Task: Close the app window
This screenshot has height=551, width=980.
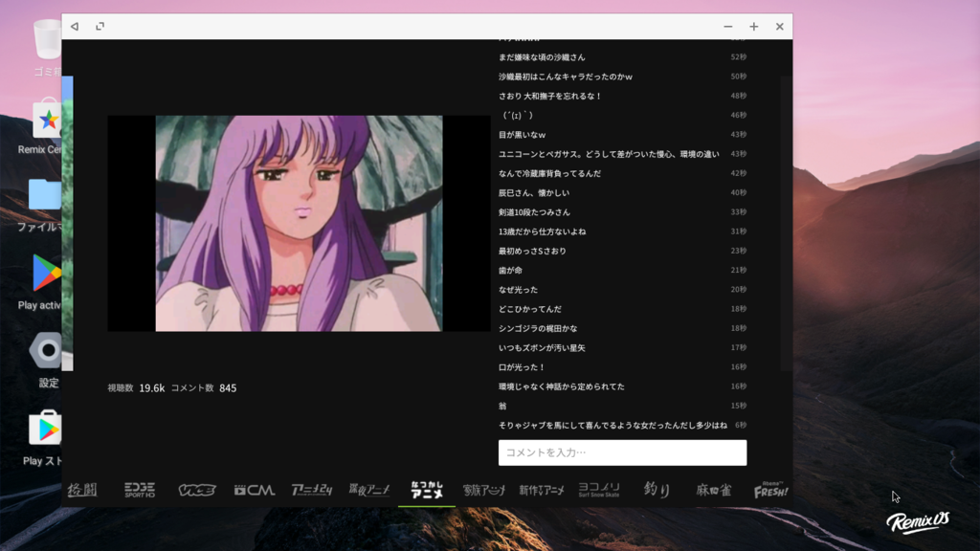Action: (x=779, y=27)
